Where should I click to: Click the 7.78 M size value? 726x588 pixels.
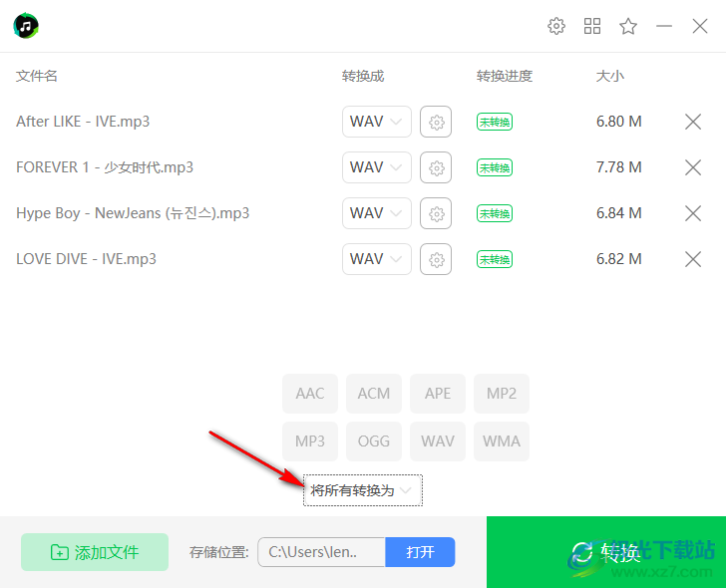619,167
